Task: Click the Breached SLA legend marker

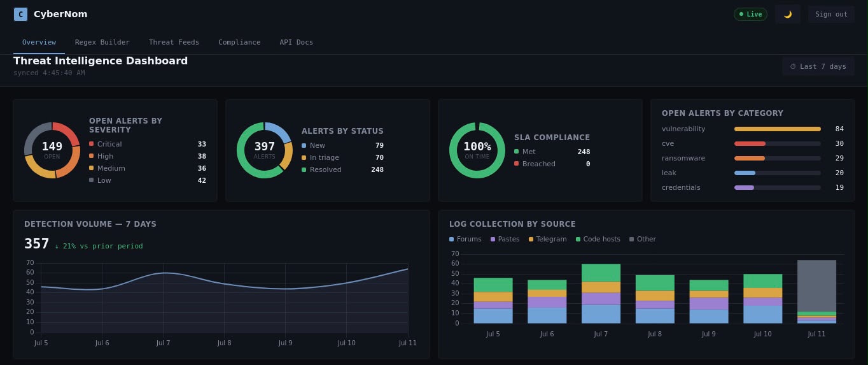Action: (517, 164)
